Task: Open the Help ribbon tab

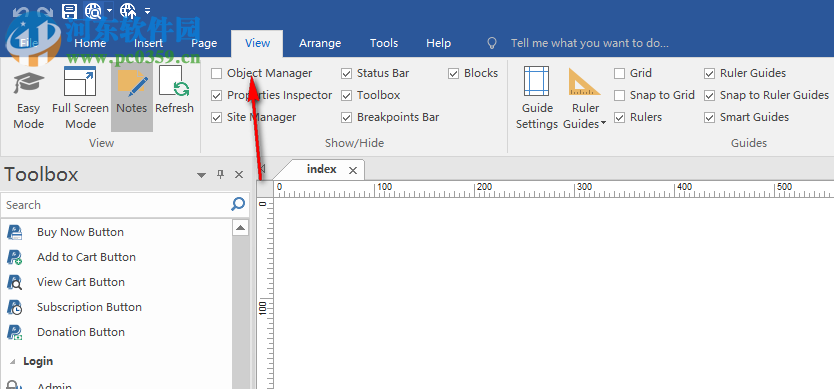Action: tap(438, 43)
